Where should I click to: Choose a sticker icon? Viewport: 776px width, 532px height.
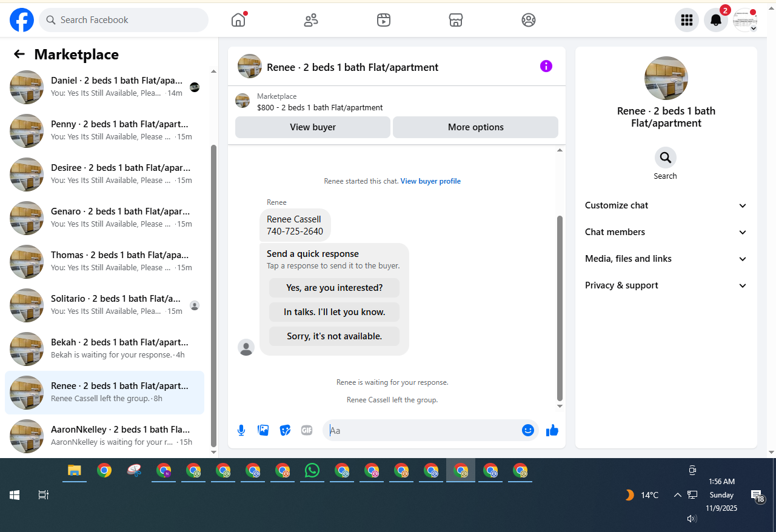[x=285, y=430]
